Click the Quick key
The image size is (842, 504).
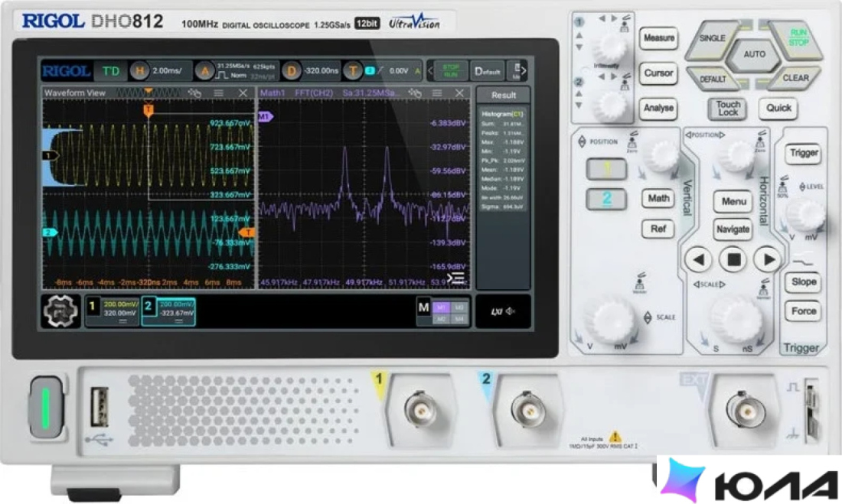(x=778, y=109)
